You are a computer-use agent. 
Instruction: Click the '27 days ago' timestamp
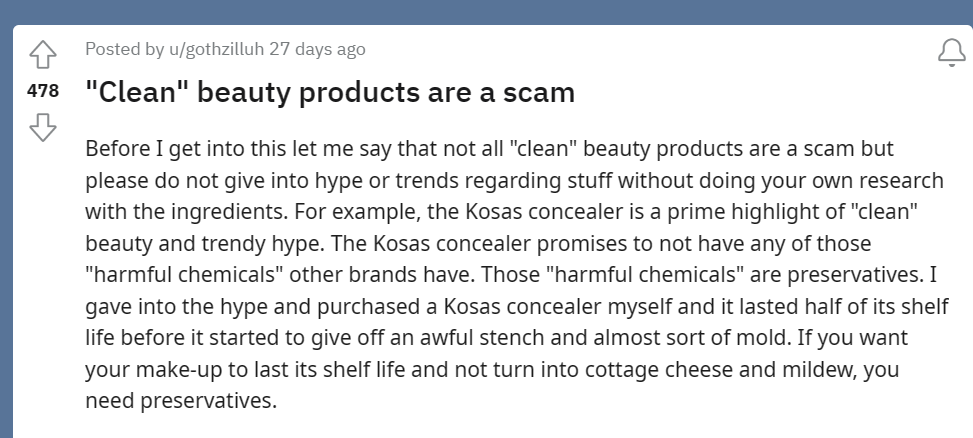pos(317,49)
